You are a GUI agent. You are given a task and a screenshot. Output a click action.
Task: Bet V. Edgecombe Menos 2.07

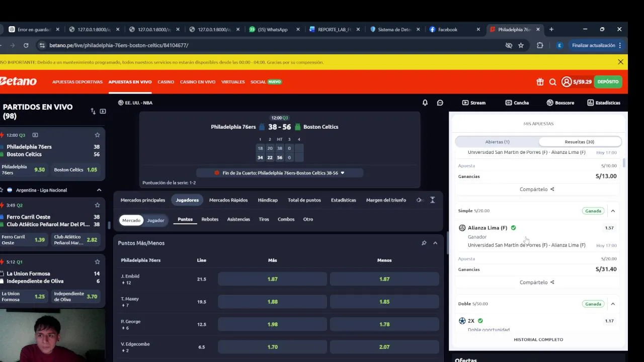click(384, 347)
